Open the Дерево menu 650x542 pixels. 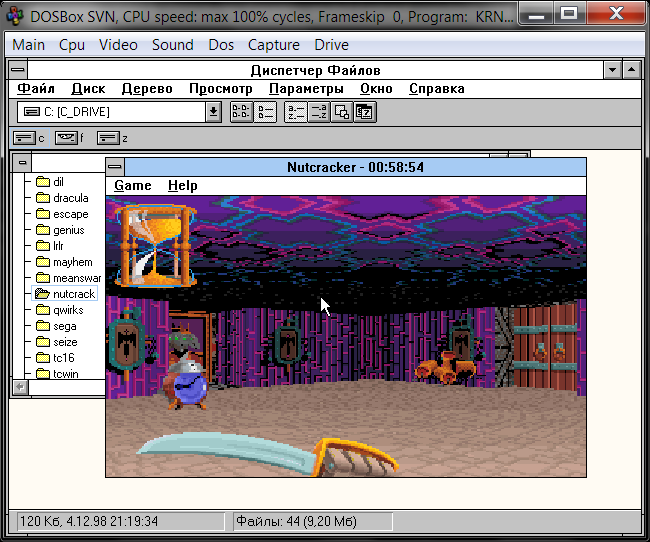[x=147, y=89]
